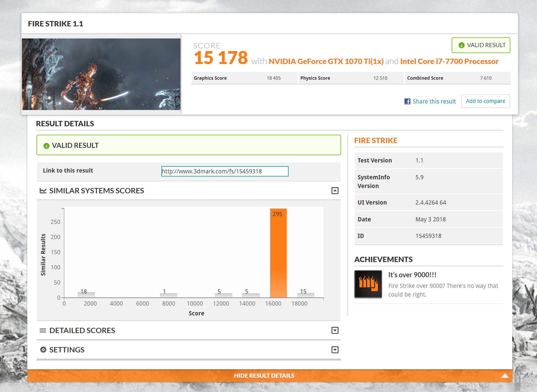
Task: Click the chart icon beside Similar Systems Scores
Action: coord(43,191)
